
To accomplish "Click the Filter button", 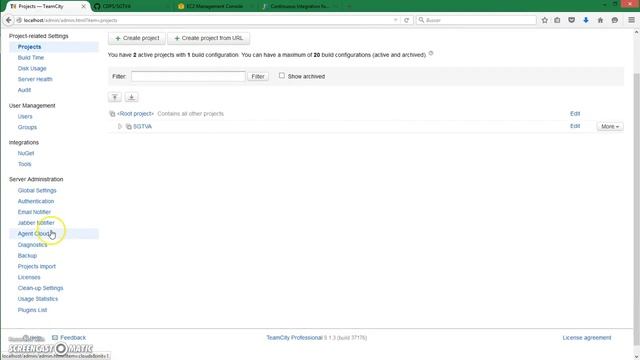I will (x=258, y=76).
